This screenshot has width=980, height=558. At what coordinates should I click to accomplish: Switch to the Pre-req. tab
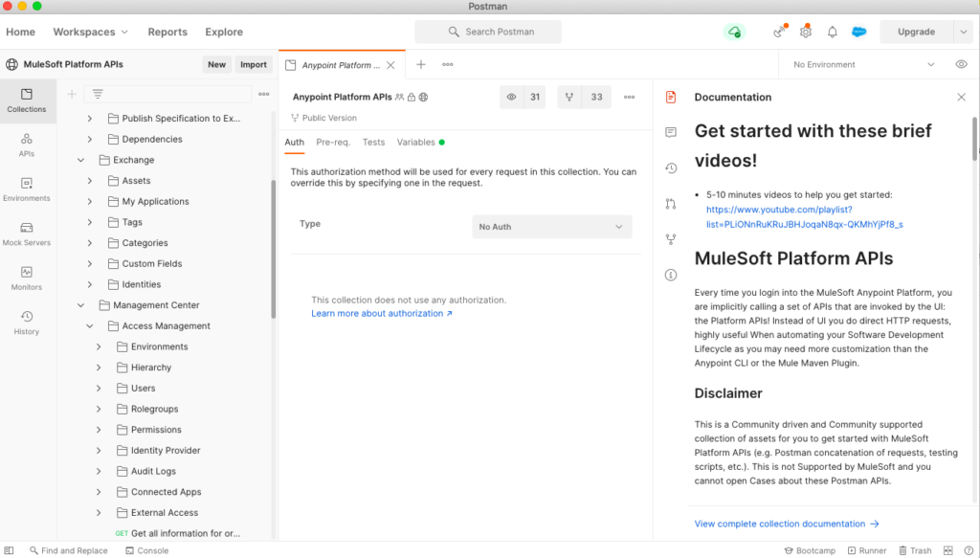[x=333, y=143]
